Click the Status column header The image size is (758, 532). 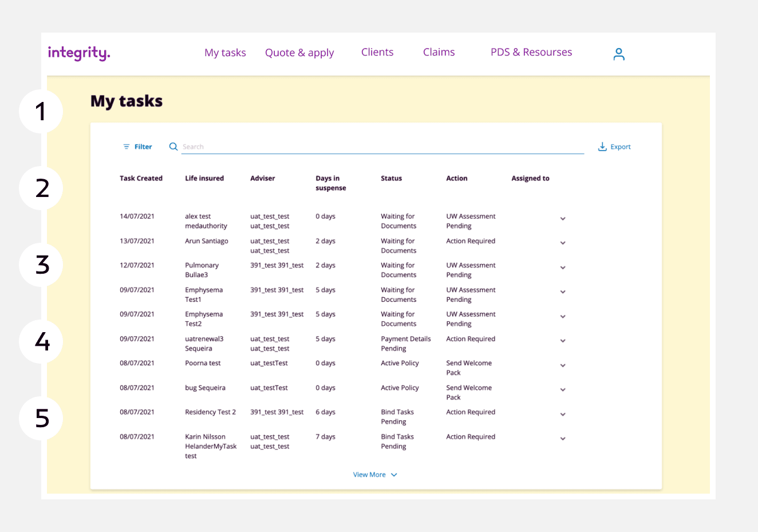click(392, 178)
